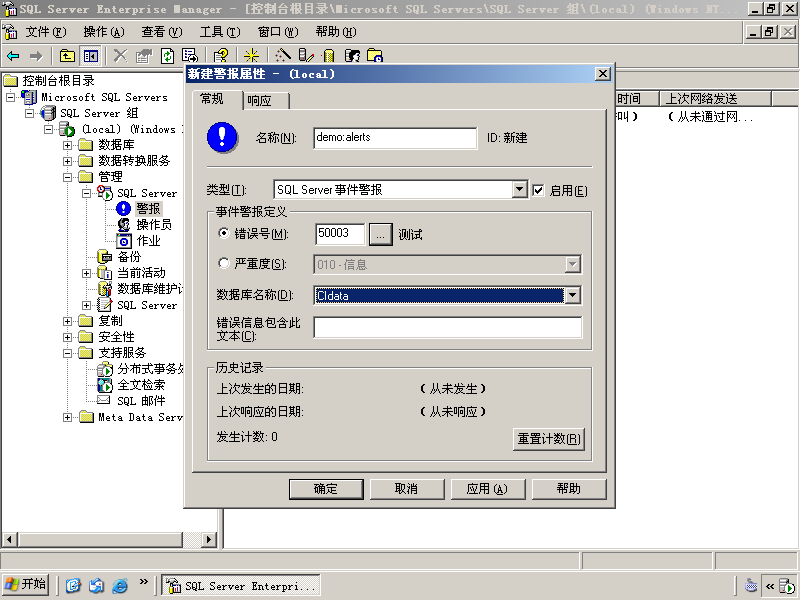Screen dimensions: 800x600
Task: Collapse the 管理 tree node
Action: [67, 177]
